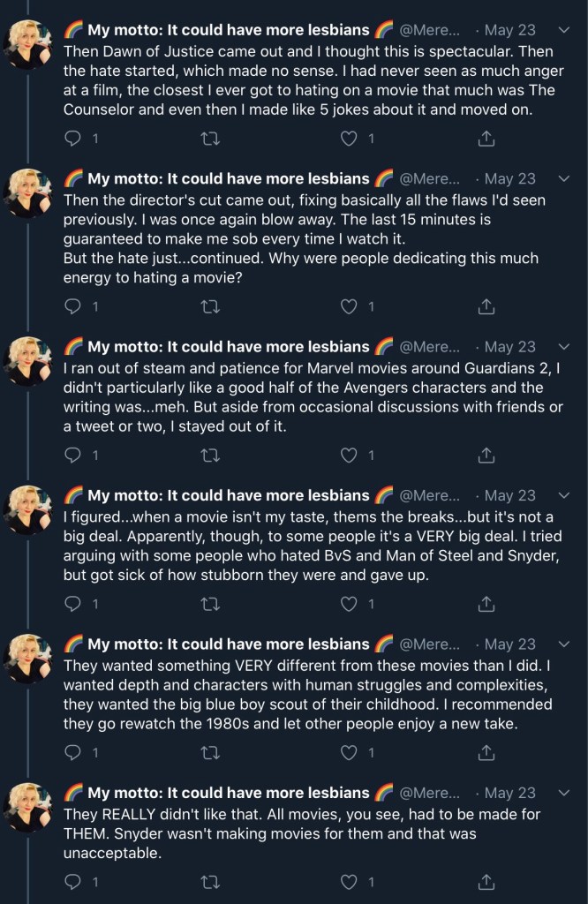
Task: Reply to the Dawn of Justice tweet
Action: point(74,139)
